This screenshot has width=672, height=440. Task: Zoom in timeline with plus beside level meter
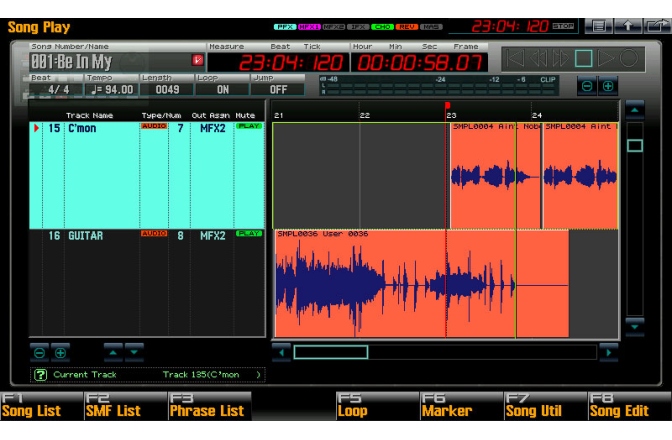click(608, 86)
